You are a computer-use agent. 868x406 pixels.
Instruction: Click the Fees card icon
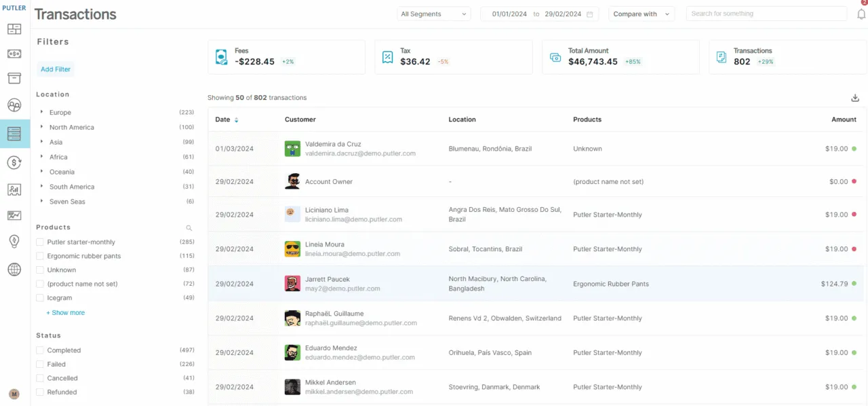pos(221,57)
